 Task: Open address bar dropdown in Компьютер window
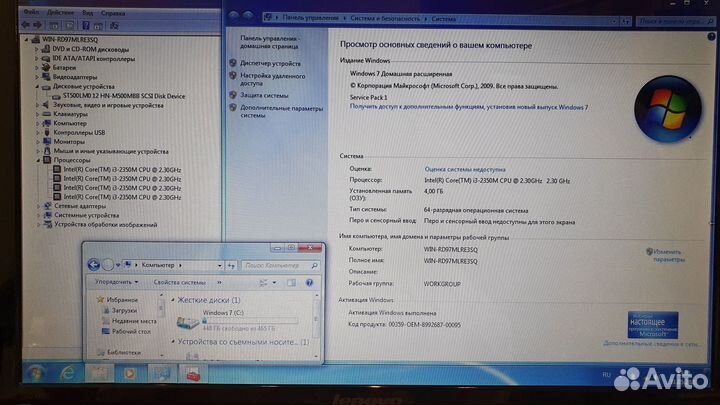pos(219,265)
